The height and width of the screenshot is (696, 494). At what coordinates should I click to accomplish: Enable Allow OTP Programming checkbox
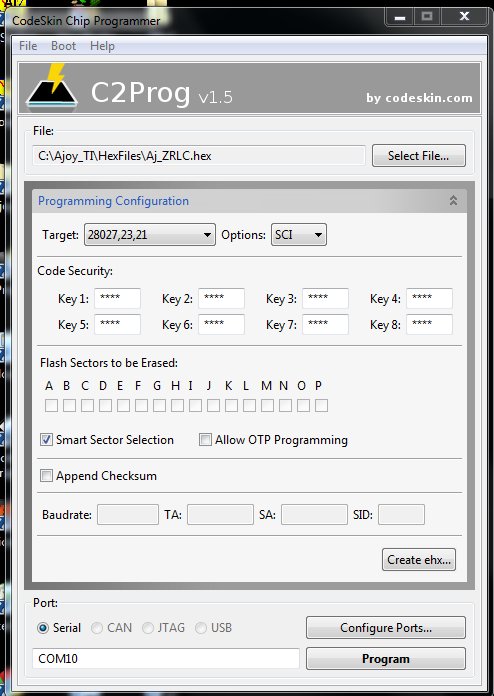point(205,439)
